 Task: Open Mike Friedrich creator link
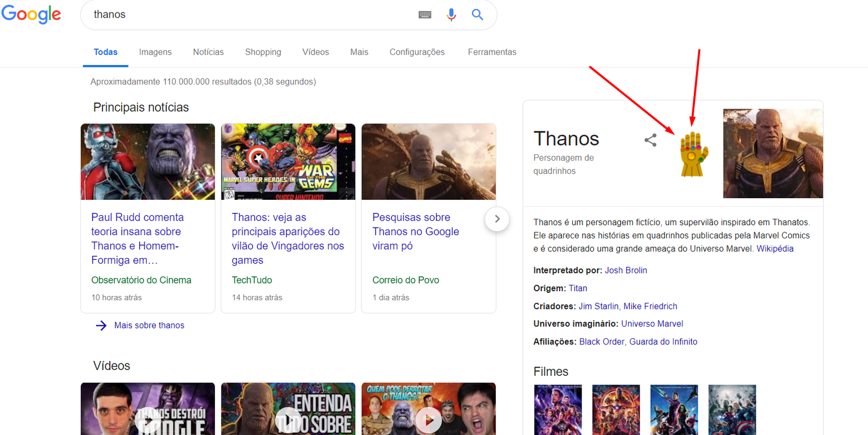coord(650,306)
